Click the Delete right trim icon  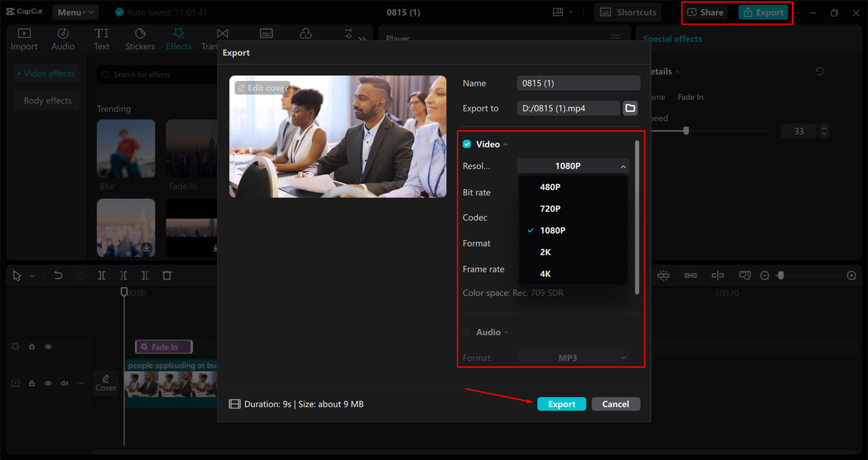point(145,275)
